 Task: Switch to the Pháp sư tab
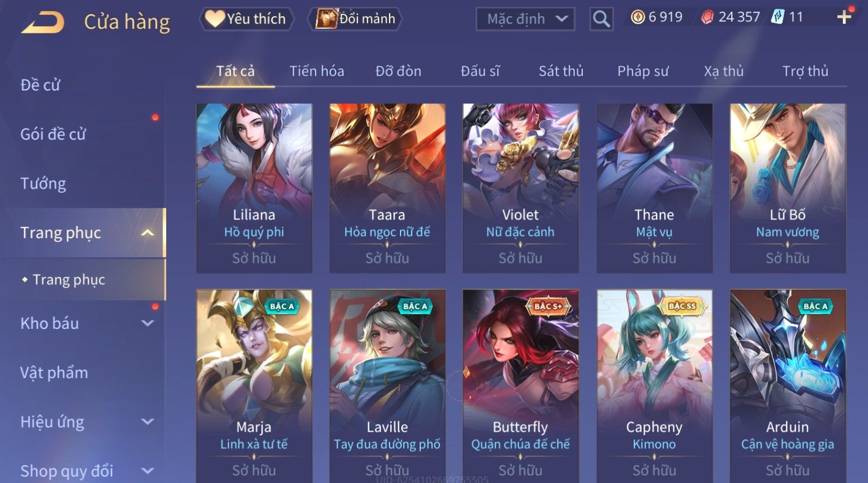(643, 71)
